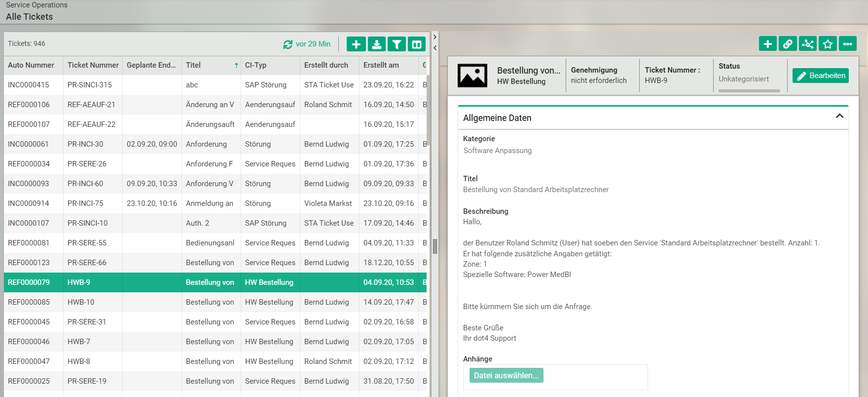Screen dimensions: 868x397
Task: Download the ticket list export
Action: click(x=377, y=44)
